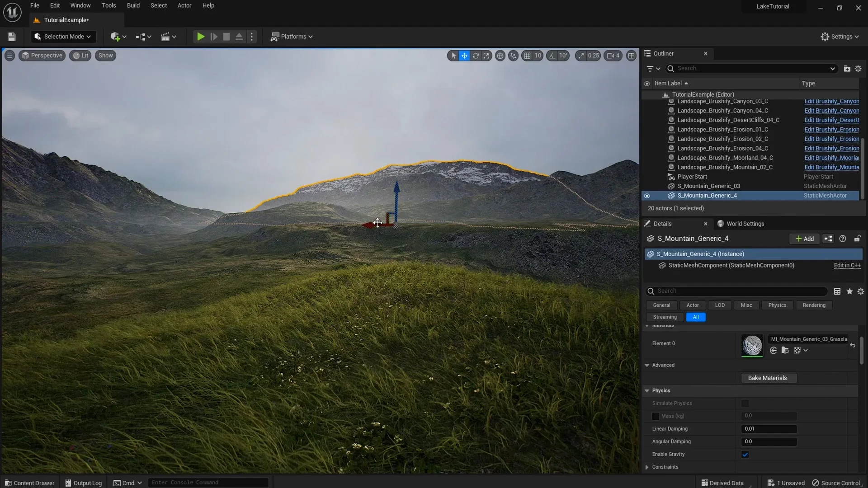868x488 pixels.
Task: Filter Details by Physics category
Action: pyautogui.click(x=777, y=305)
